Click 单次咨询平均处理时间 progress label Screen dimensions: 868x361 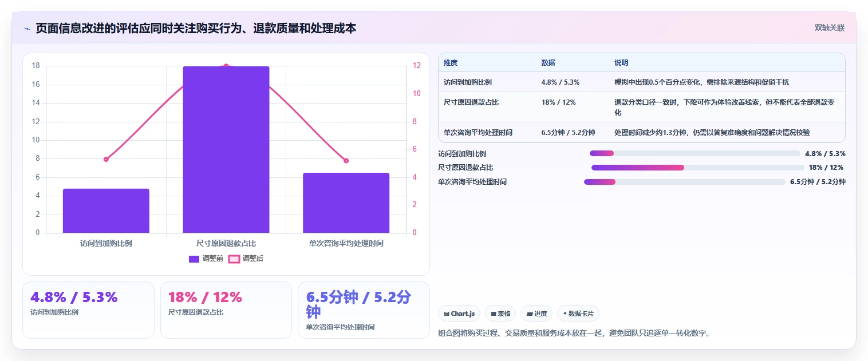(472, 182)
